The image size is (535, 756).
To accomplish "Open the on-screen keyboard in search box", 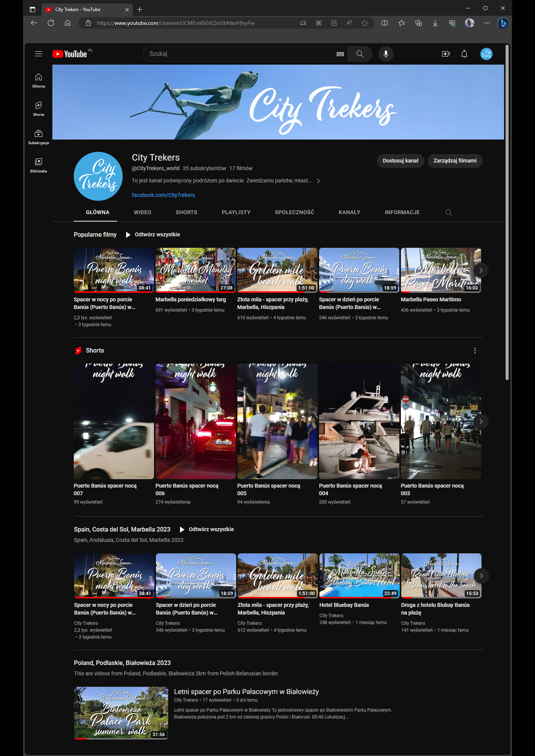I will (340, 54).
